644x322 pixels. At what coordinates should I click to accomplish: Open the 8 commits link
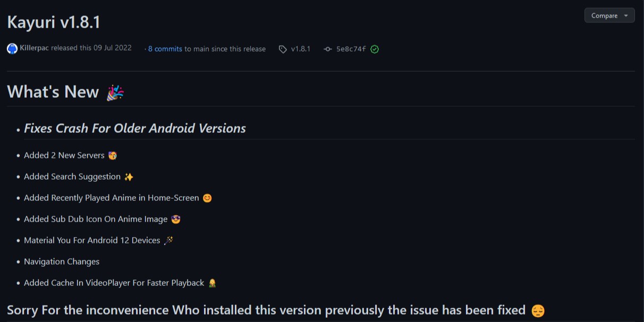(165, 49)
